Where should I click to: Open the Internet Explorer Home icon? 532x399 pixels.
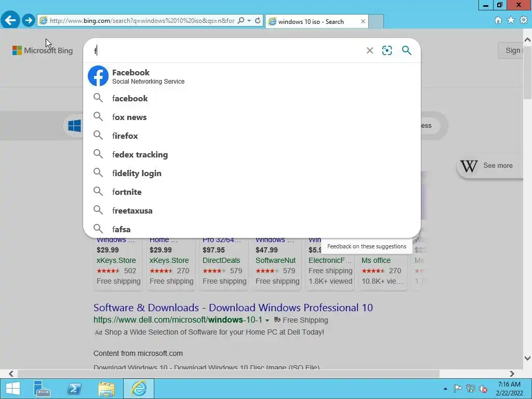[x=498, y=20]
